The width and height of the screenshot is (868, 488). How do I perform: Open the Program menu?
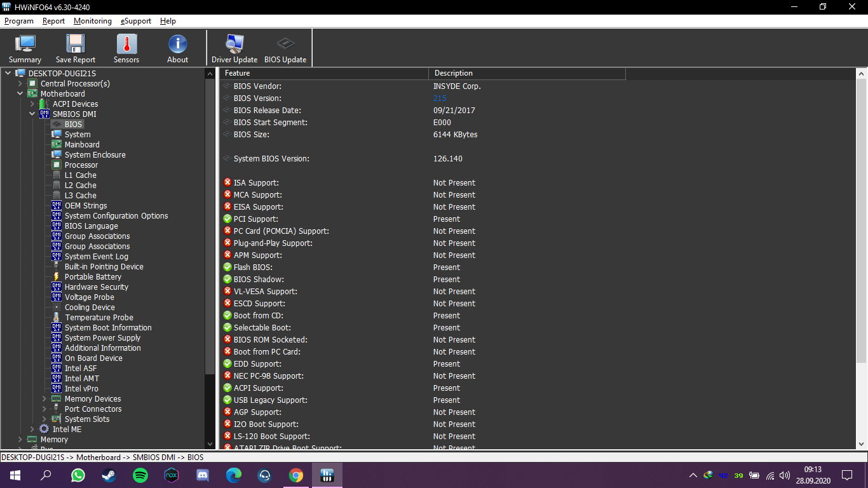(x=19, y=21)
